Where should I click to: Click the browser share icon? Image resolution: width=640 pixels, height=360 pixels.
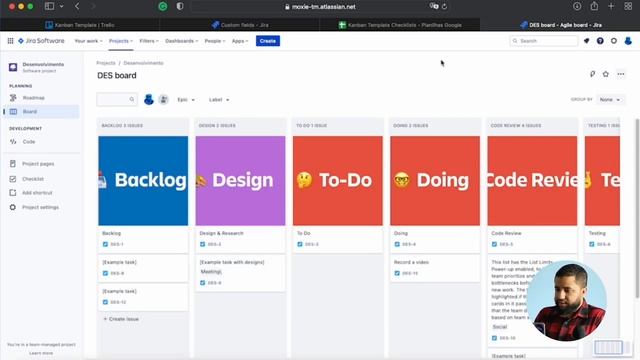[594, 6]
